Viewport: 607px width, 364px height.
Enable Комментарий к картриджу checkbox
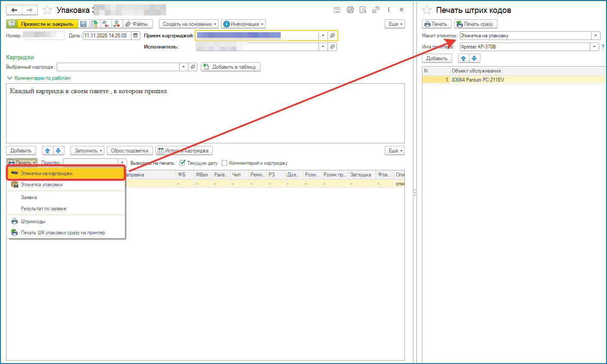click(224, 163)
